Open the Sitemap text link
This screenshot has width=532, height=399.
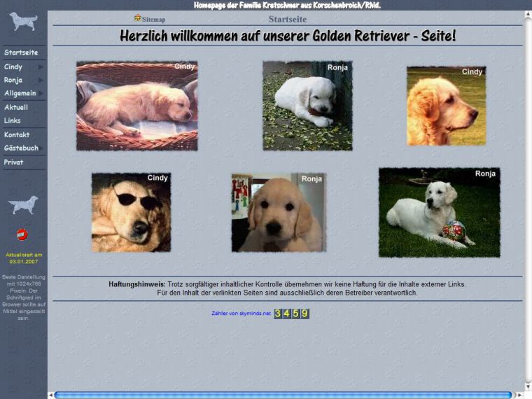154,20
